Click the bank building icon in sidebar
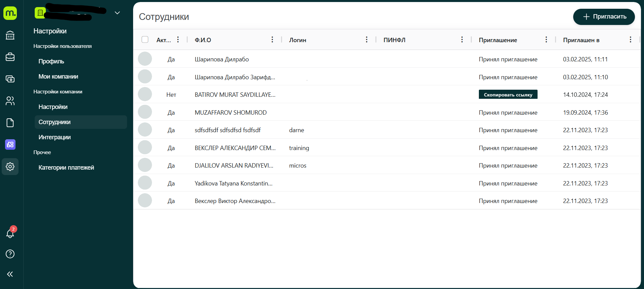The image size is (644, 289). (x=10, y=35)
